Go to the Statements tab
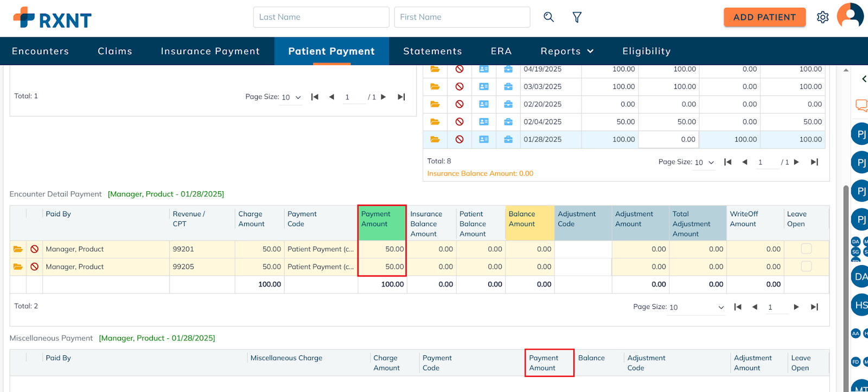This screenshot has width=868, height=392. [432, 51]
